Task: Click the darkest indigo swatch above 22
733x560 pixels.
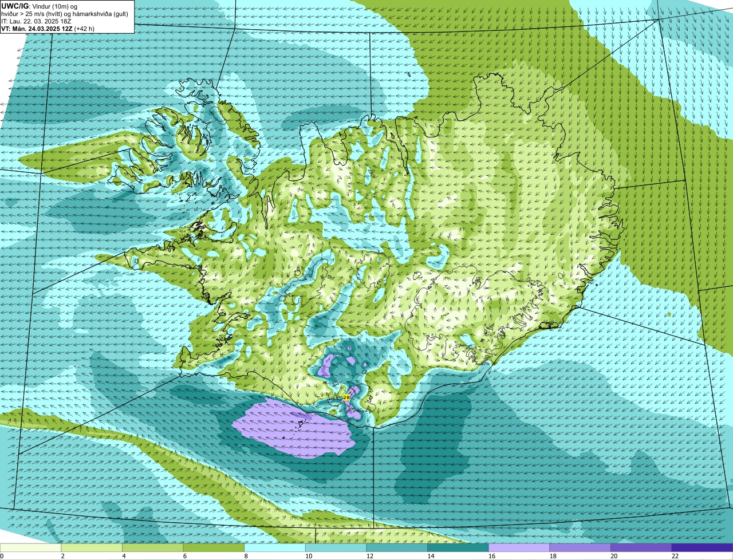Action: [702, 547]
